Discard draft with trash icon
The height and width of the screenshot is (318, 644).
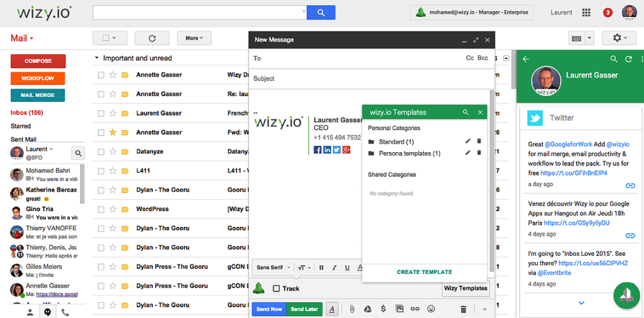(464, 309)
